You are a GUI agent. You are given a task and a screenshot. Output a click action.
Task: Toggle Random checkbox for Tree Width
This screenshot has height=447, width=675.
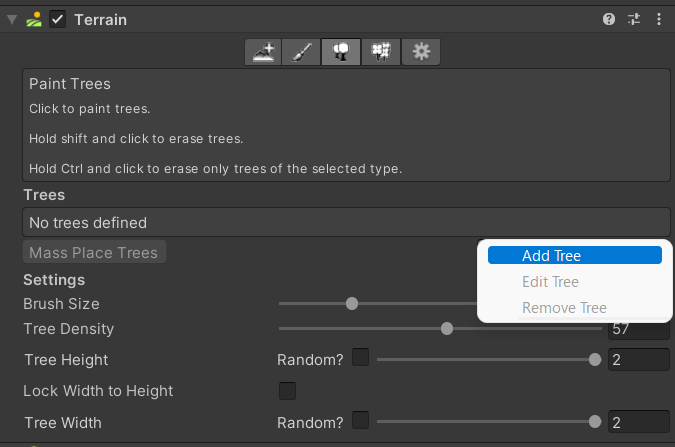[x=360, y=421]
